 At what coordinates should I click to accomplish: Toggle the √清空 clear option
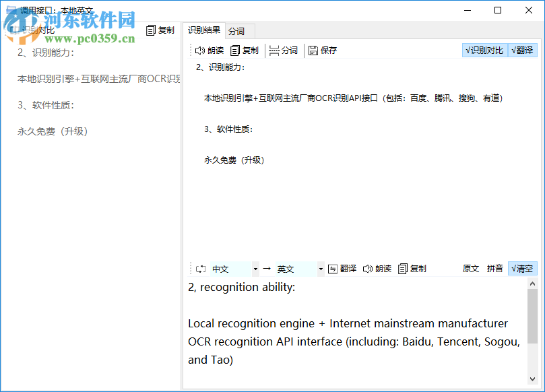click(522, 268)
